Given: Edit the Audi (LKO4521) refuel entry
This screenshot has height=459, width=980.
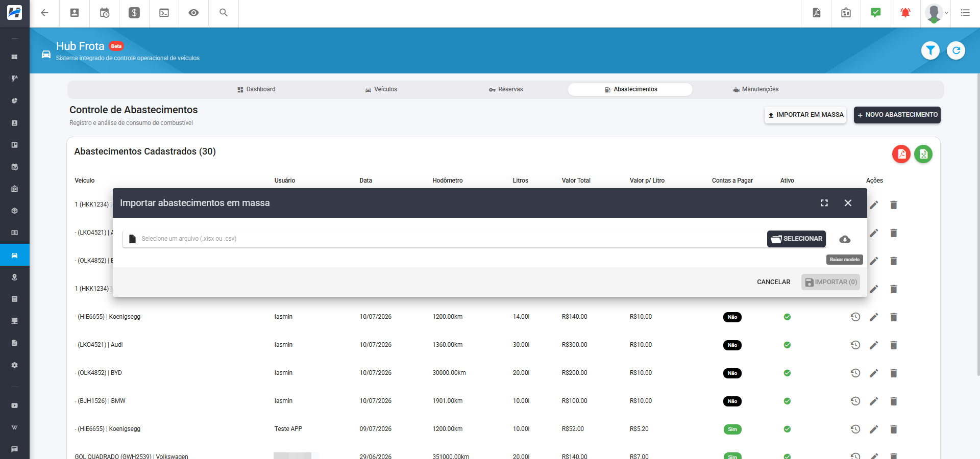Looking at the screenshot, I should (874, 345).
